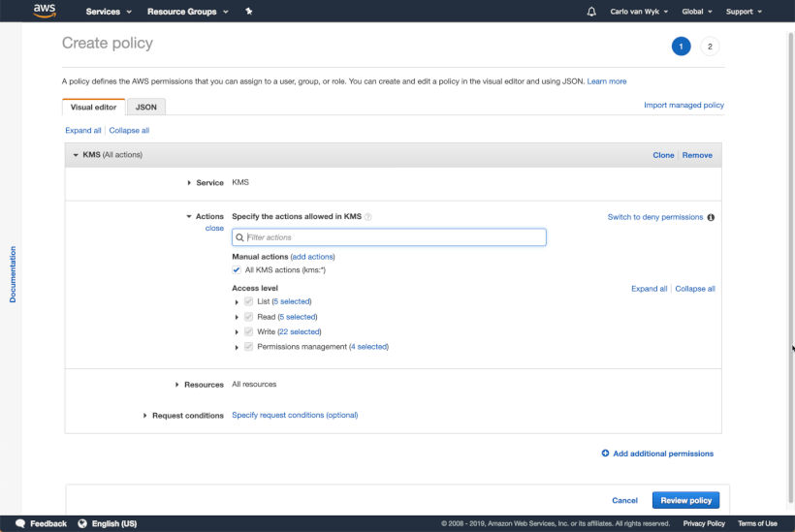Open the Privacy Policy link

click(x=704, y=523)
